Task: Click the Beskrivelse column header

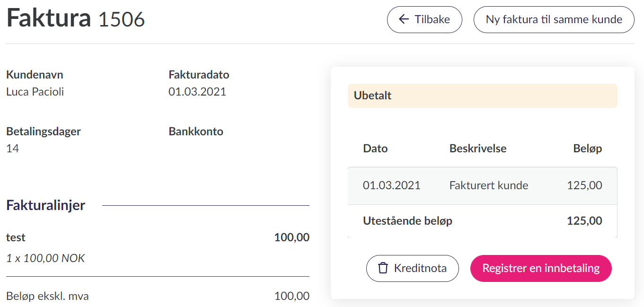Action: point(477,149)
